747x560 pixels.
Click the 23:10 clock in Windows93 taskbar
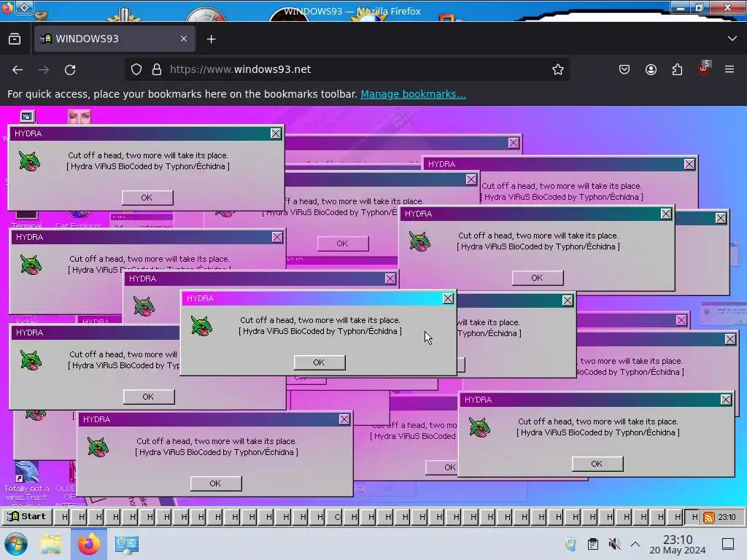point(727,518)
